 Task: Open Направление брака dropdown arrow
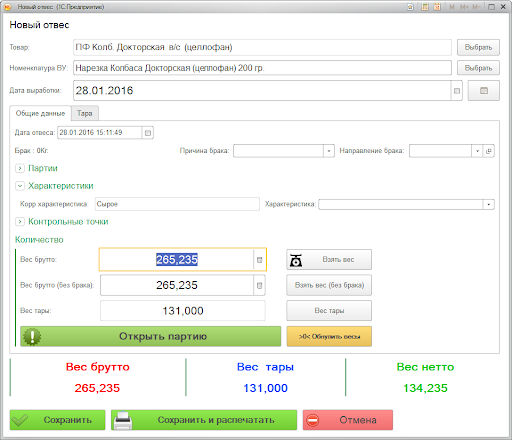point(477,151)
